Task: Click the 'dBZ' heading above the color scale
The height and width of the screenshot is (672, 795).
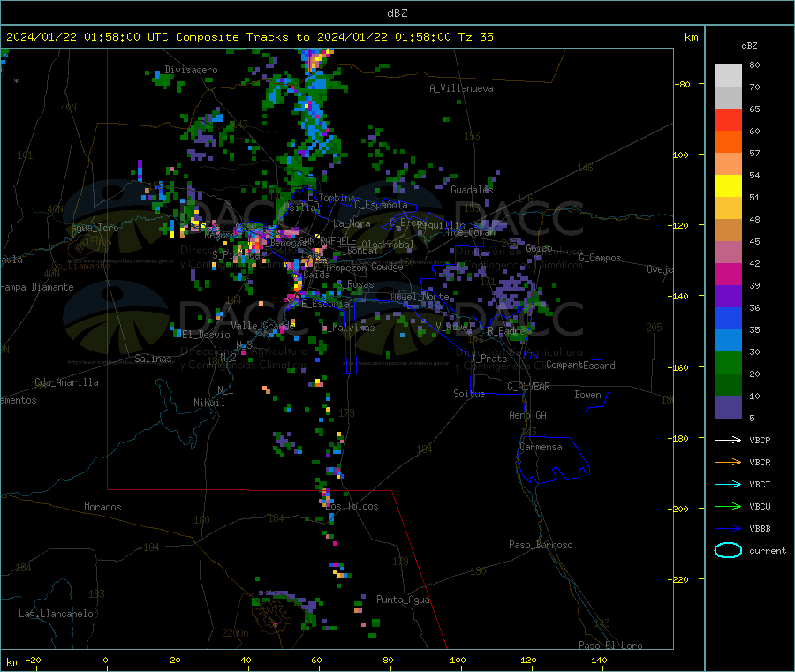Action: click(749, 46)
